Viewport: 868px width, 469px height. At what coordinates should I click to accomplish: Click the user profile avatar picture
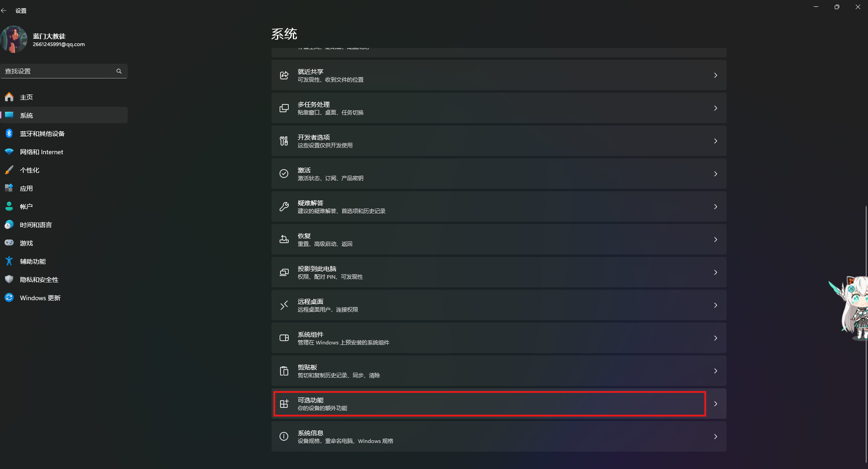[x=14, y=40]
